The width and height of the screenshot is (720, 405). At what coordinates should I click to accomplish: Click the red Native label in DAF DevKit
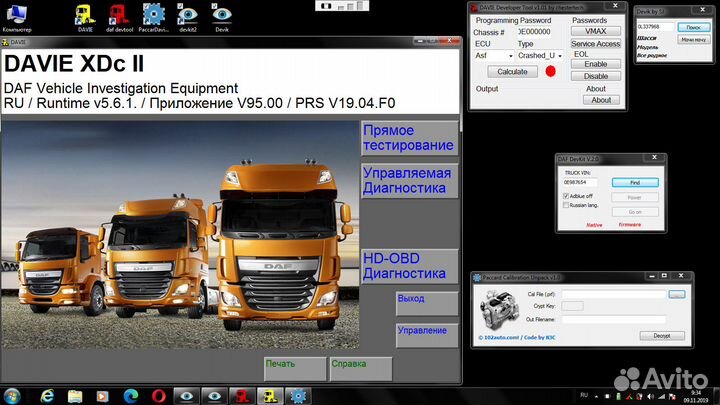pos(594,225)
